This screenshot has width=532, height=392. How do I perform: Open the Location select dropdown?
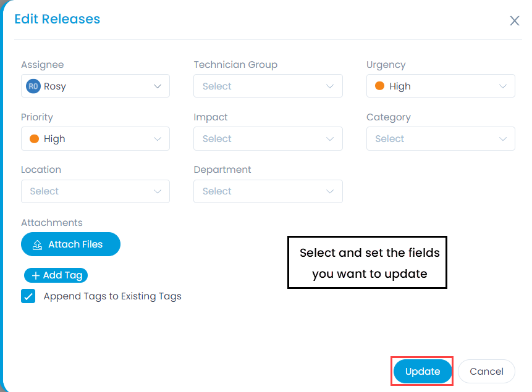pyautogui.click(x=95, y=191)
